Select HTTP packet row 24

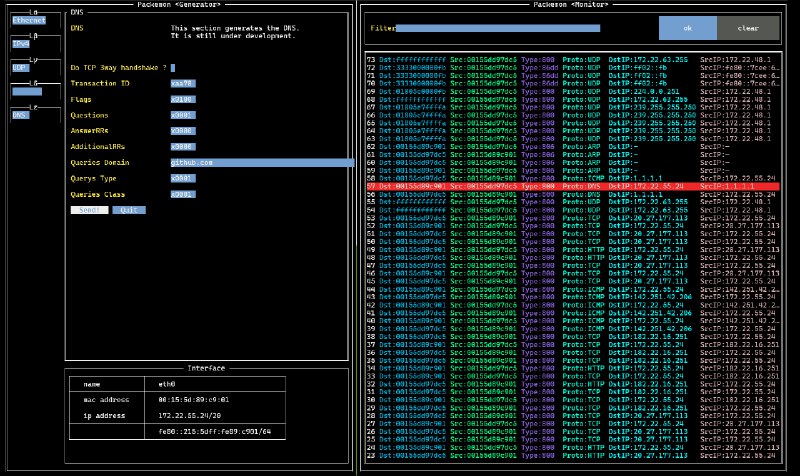[573, 448]
